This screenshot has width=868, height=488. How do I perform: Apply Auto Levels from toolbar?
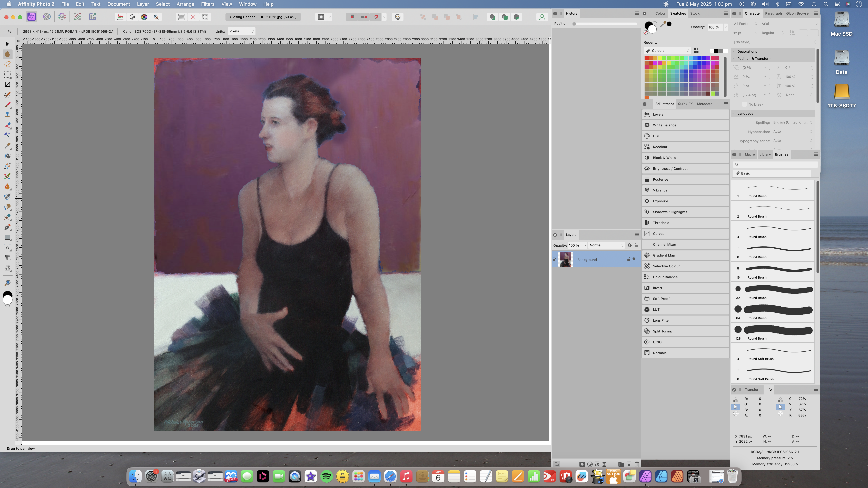(x=120, y=17)
